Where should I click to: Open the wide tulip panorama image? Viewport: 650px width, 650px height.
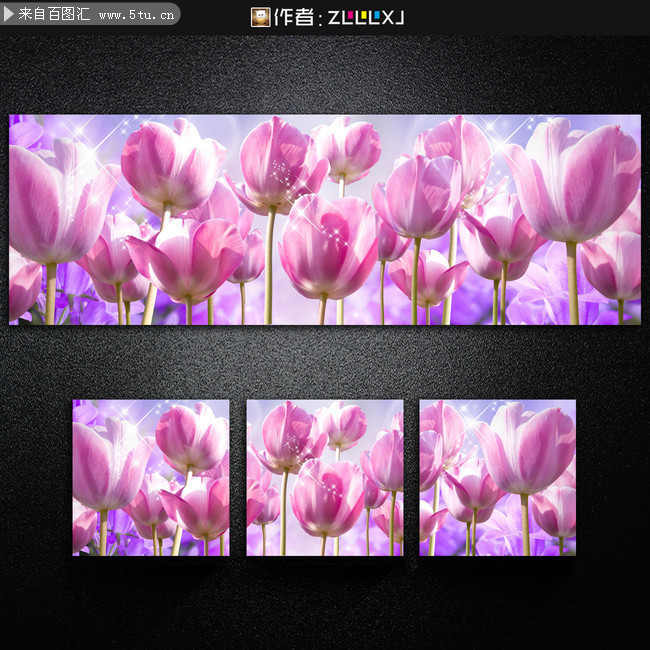tap(325, 220)
